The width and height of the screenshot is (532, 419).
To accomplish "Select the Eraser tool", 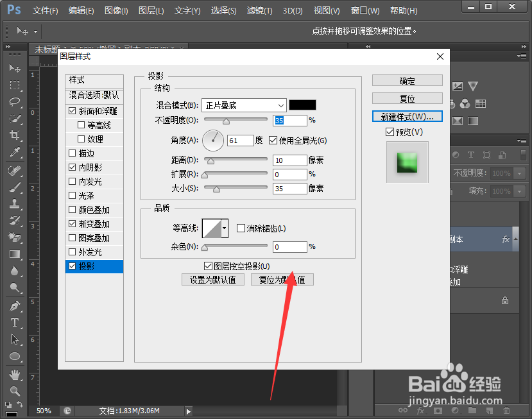I will [15, 237].
